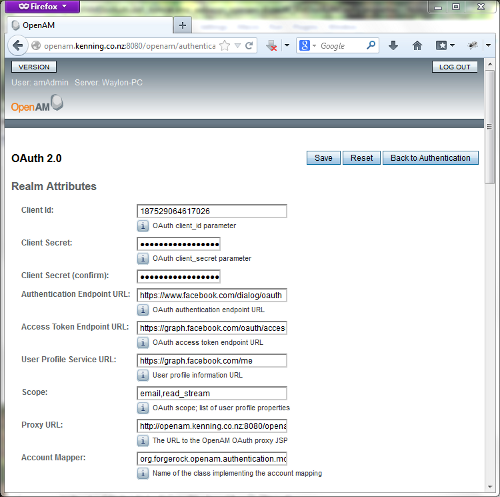Go to the Firefox home page icon
This screenshot has height=497, width=500.
pyautogui.click(x=417, y=46)
